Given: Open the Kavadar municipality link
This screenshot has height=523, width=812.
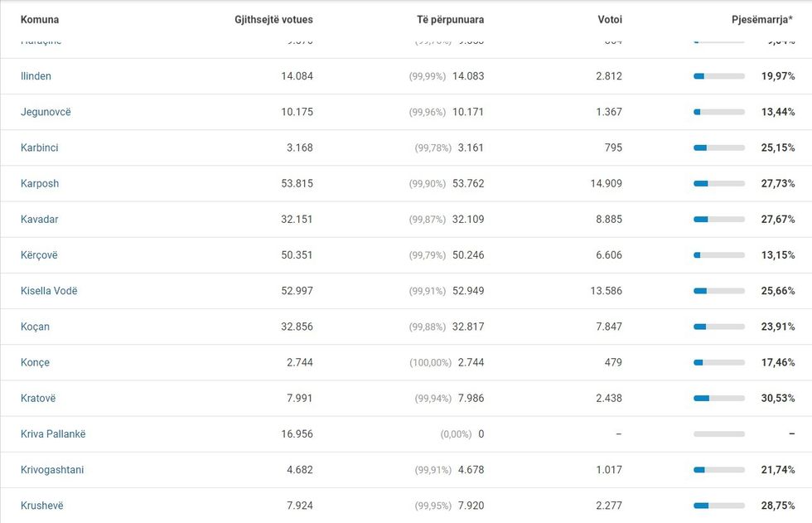Looking at the screenshot, I should point(39,220).
